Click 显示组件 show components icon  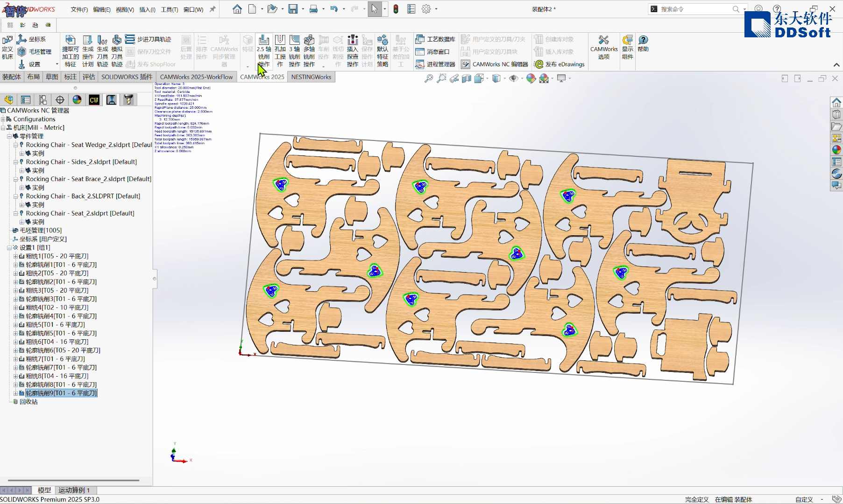628,47
